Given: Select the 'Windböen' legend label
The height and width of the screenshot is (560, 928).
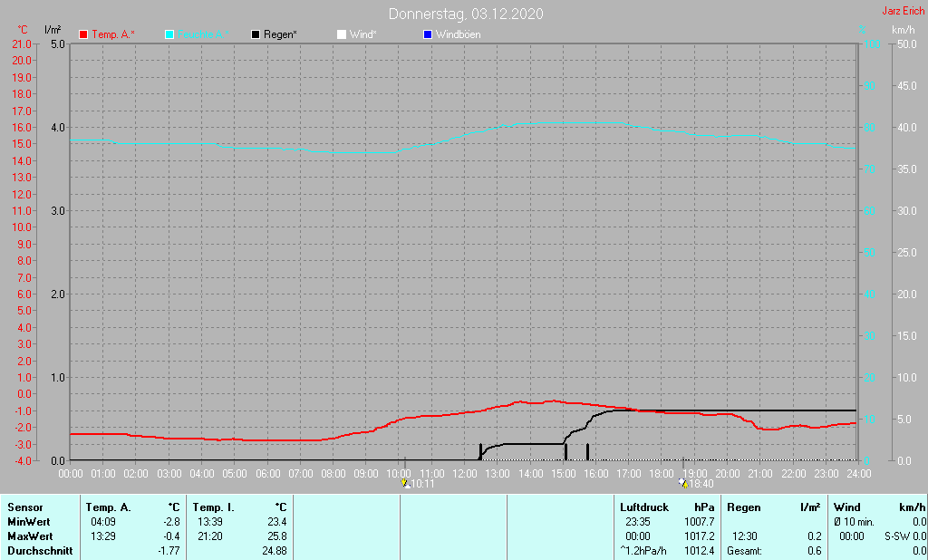Looking at the screenshot, I should click(458, 34).
